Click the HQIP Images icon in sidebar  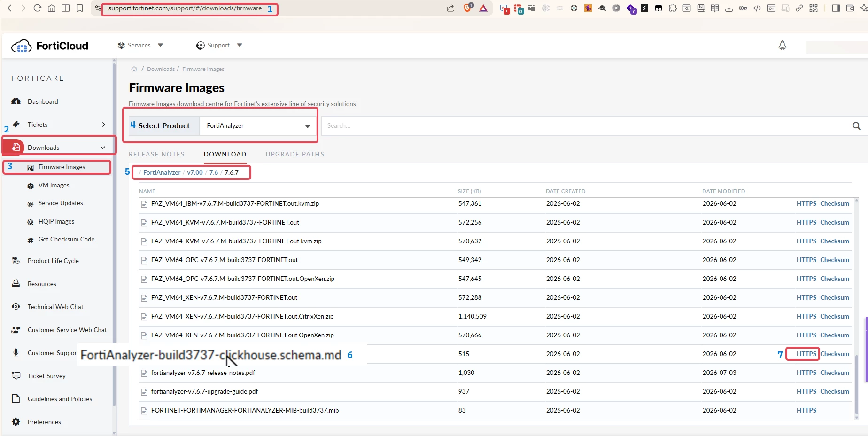(x=31, y=222)
